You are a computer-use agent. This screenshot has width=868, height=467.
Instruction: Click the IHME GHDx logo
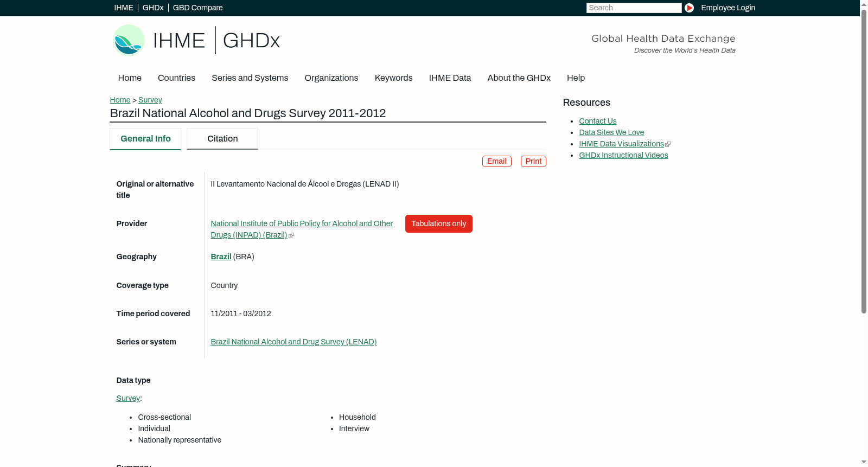click(196, 40)
